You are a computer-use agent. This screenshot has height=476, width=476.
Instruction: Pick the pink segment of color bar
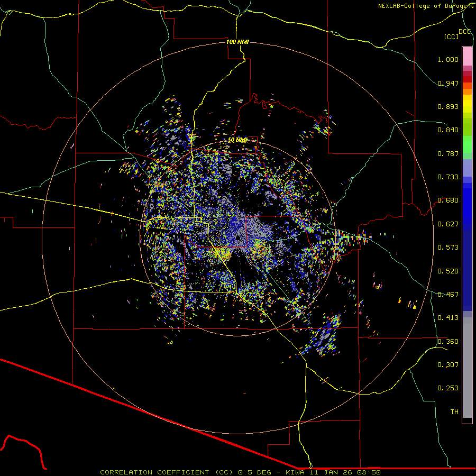pos(467,56)
